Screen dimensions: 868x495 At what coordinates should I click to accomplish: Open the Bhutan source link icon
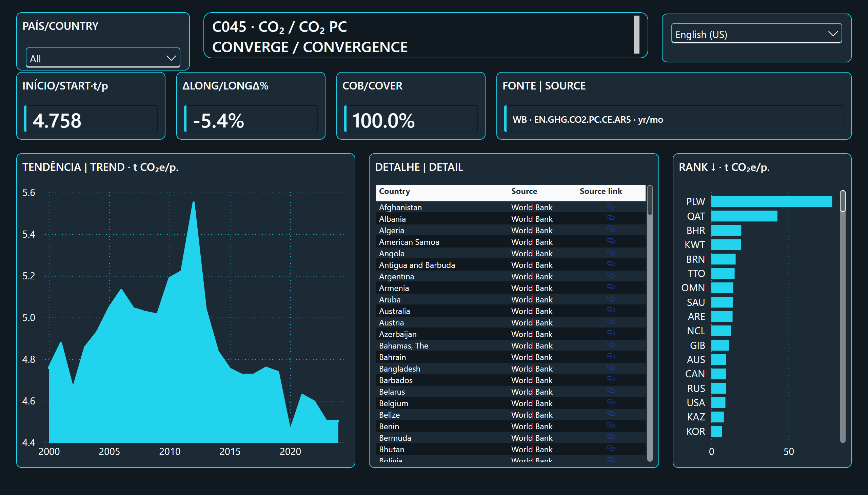point(611,449)
